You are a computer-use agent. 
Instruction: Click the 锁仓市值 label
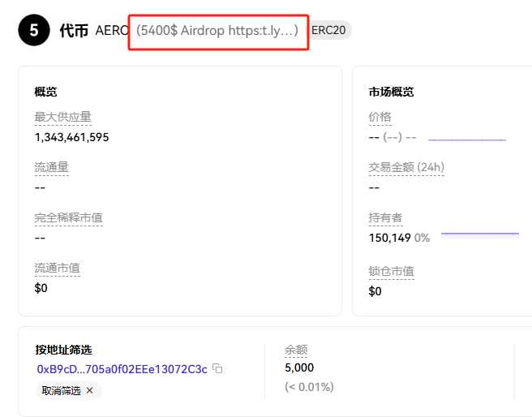click(x=391, y=271)
